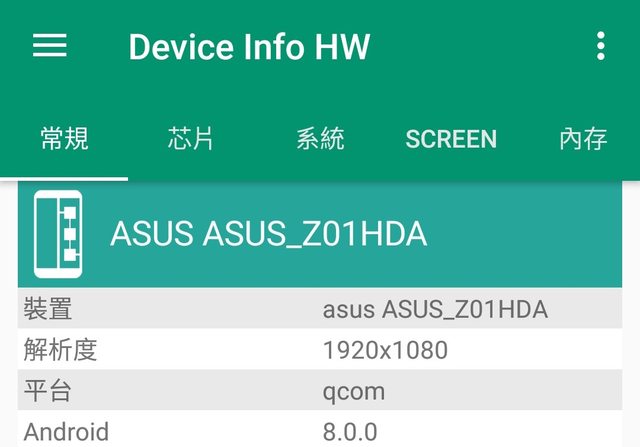Tap the Device Info HW title
This screenshot has width=640, height=447.
click(x=249, y=46)
